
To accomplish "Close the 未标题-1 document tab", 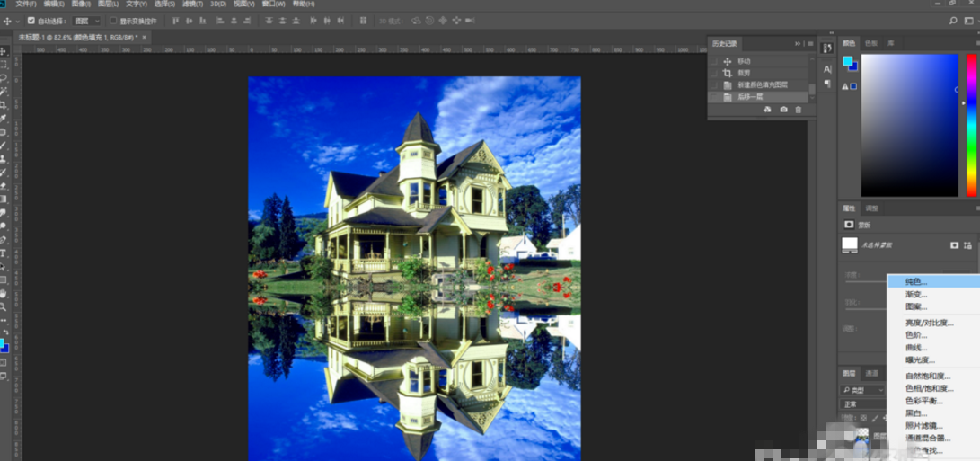I will [x=144, y=37].
